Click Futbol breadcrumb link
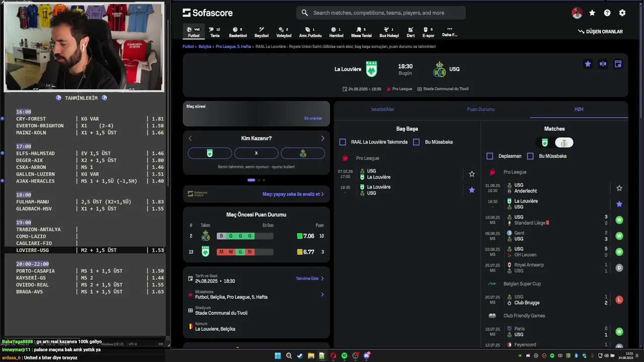The width and height of the screenshot is (644, 362). click(188, 46)
